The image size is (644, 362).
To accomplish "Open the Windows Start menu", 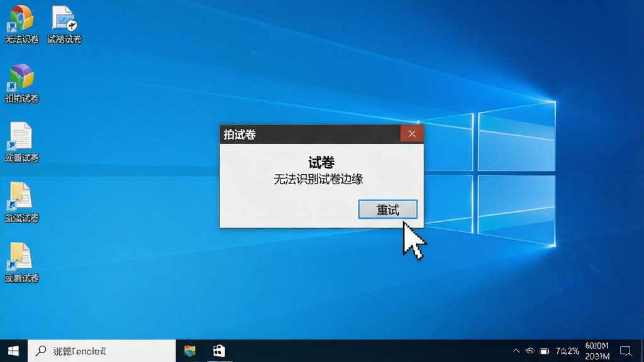I will pyautogui.click(x=14, y=351).
